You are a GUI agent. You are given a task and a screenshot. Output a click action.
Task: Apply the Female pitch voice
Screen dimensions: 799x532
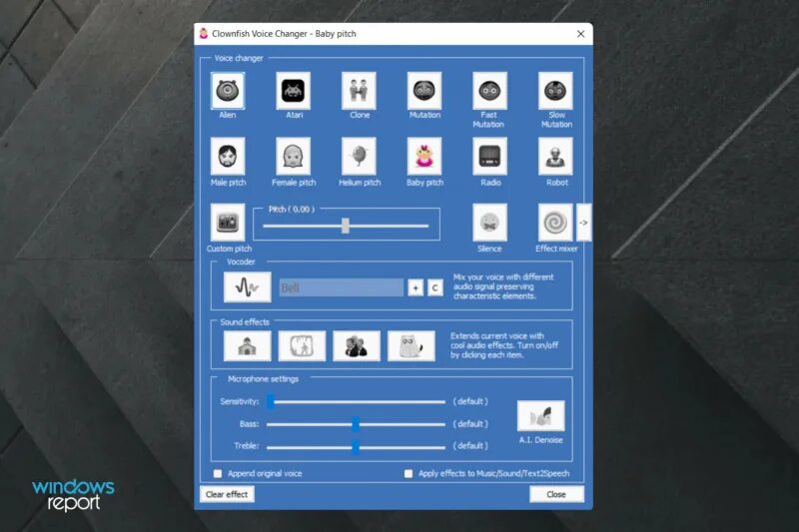(293, 157)
